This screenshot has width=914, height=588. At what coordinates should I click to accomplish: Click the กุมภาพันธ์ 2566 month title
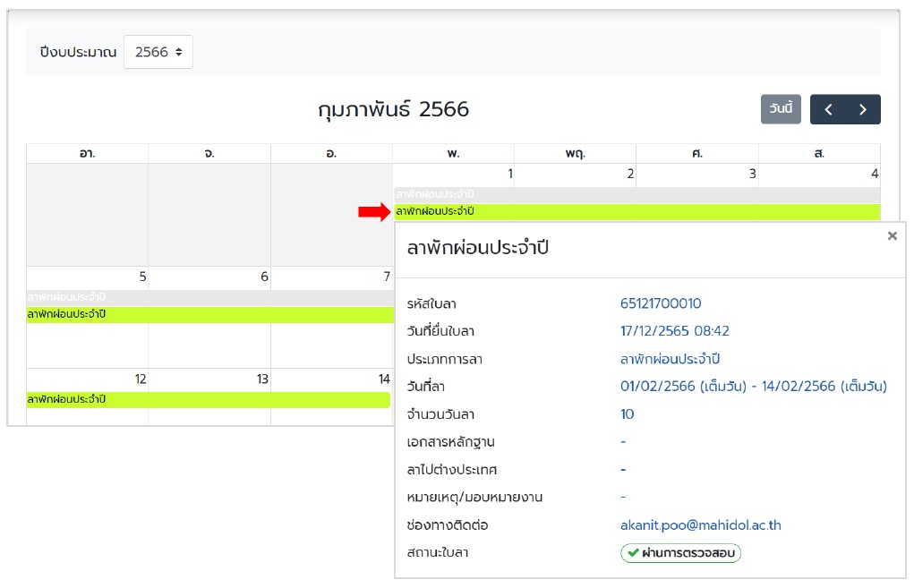pos(393,109)
